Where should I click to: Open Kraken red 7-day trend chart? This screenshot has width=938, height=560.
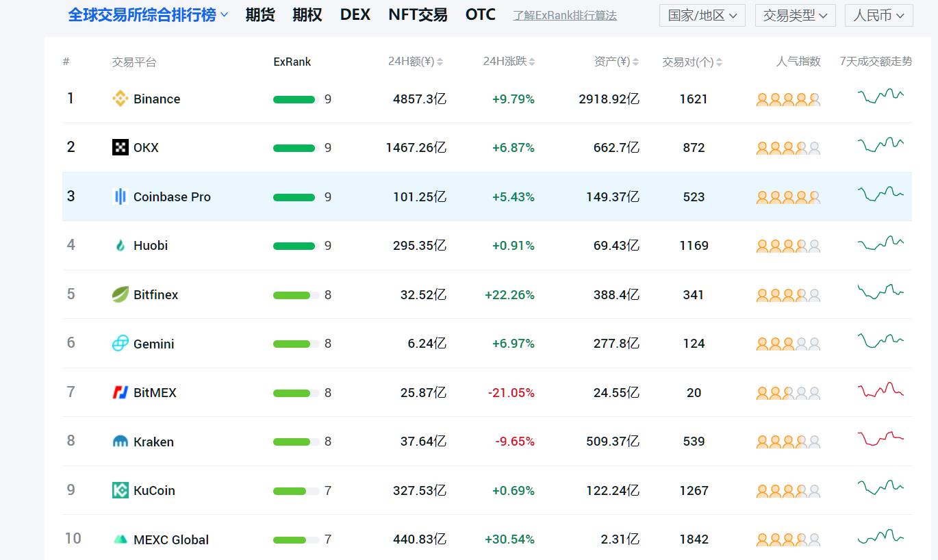[x=880, y=438]
